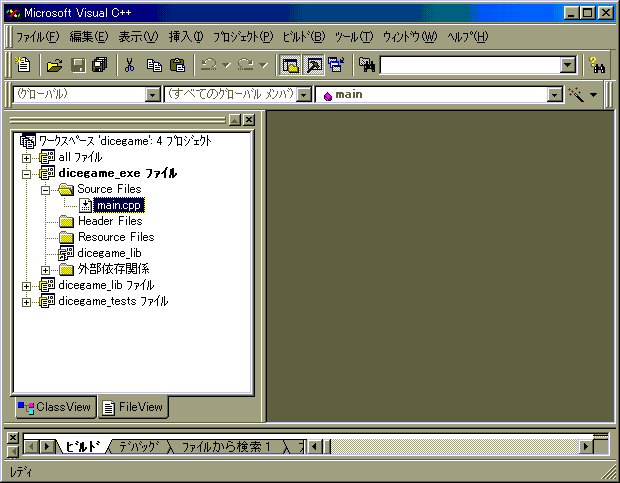This screenshot has width=620, height=483.
Task: Click the WizardBar wand action icon
Action: point(576,94)
